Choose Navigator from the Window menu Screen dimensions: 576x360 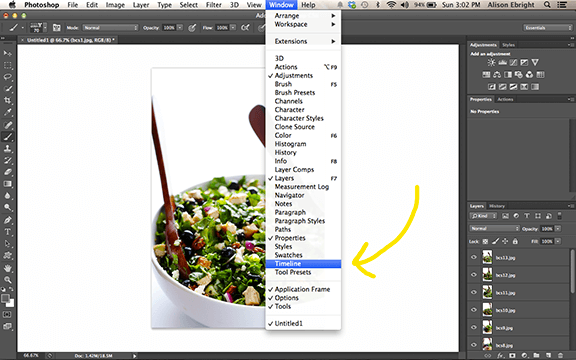coord(303,195)
